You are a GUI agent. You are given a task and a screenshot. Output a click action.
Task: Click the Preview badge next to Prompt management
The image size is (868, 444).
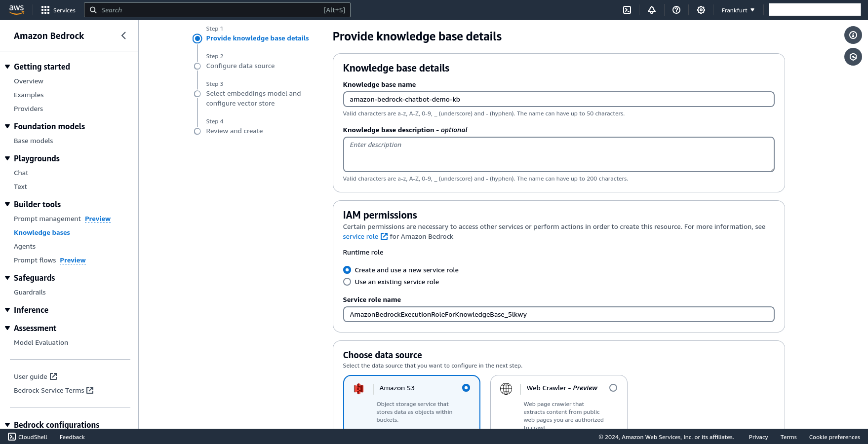point(98,219)
